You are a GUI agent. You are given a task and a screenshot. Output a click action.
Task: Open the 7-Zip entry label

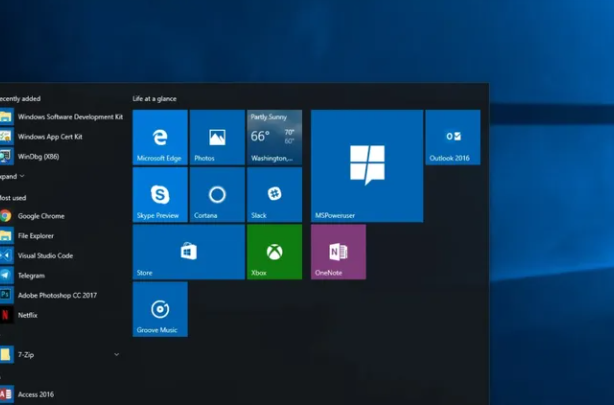click(26, 355)
